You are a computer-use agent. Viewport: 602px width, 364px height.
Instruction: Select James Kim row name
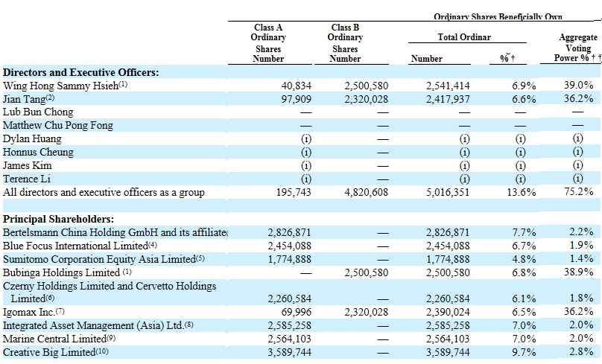point(28,166)
